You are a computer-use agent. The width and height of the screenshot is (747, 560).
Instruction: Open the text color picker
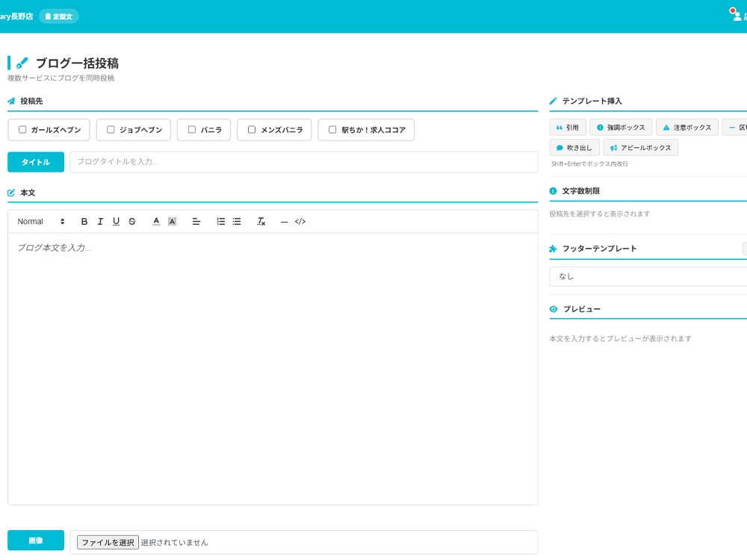(156, 222)
